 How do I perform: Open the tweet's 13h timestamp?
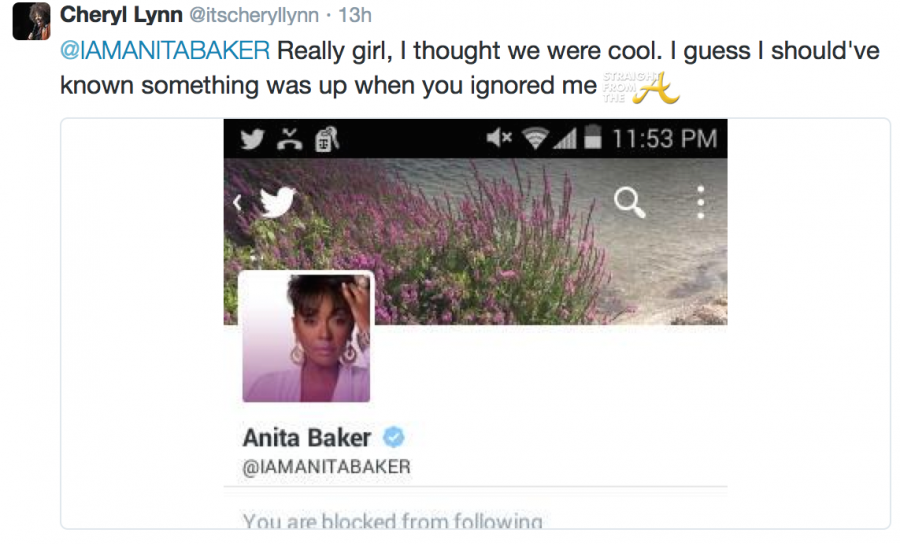(355, 16)
